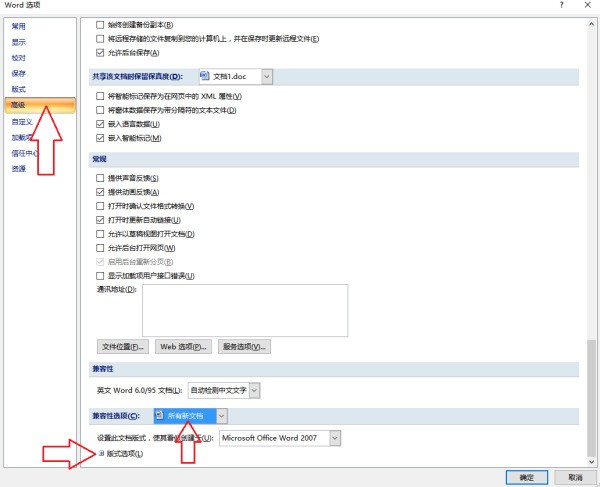Click the 文件位置 button

123,347
